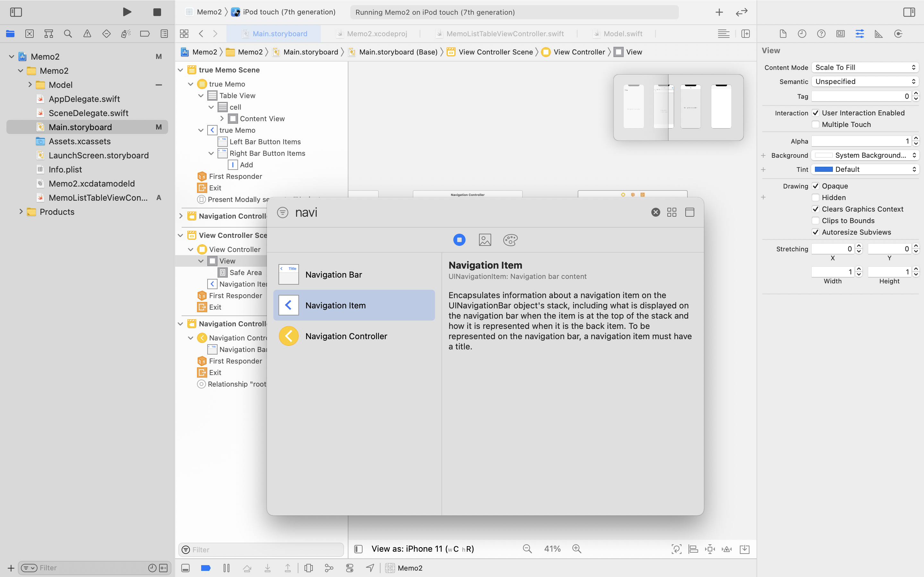
Task: Open the Connections inspector icon
Action: (898, 34)
